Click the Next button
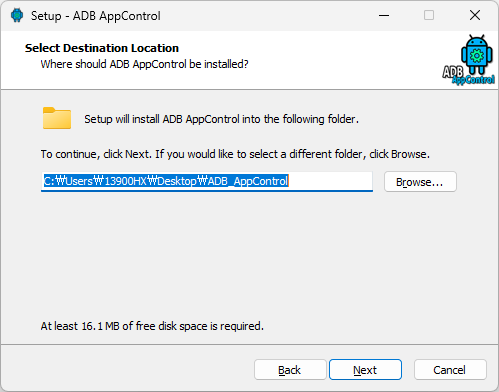This screenshot has width=499, height=392. tap(365, 370)
